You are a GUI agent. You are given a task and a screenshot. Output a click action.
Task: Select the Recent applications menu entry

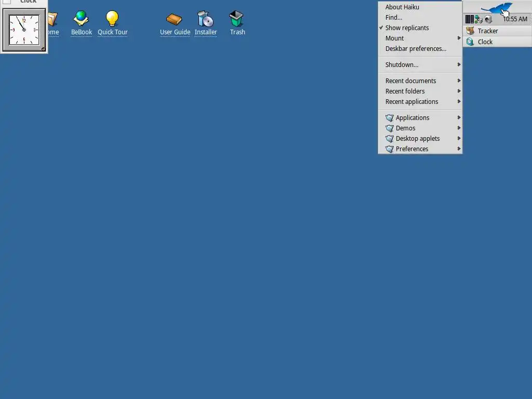point(420,102)
